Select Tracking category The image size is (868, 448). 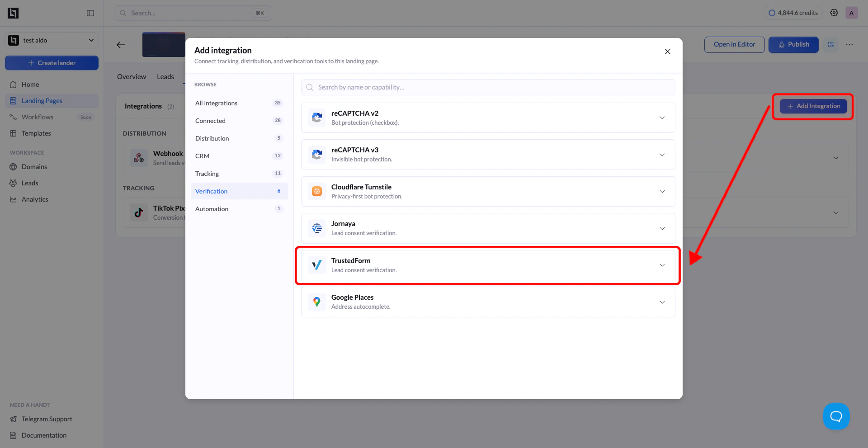coord(239,174)
